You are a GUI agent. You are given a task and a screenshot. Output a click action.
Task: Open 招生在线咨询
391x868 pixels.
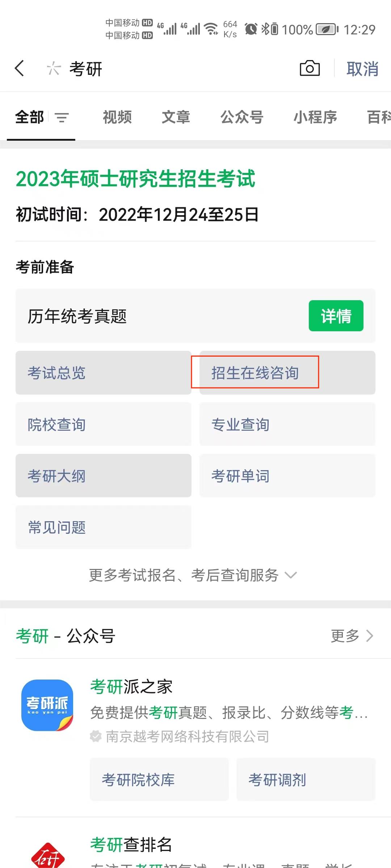tap(287, 373)
